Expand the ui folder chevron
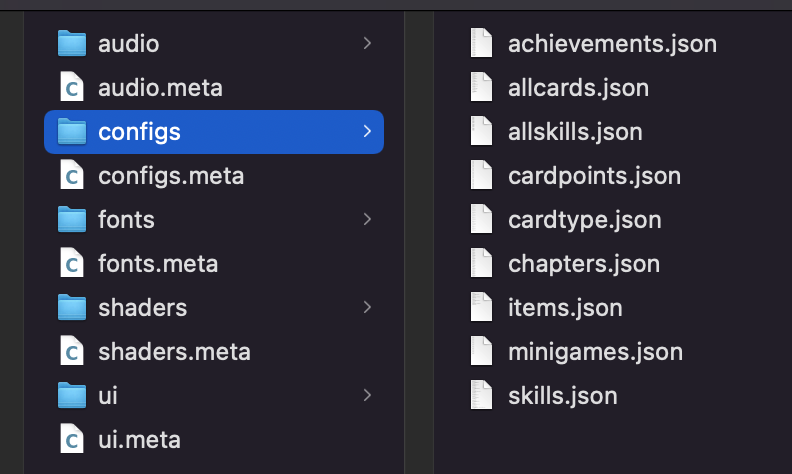Screen dimensions: 792x474 (x=367, y=395)
